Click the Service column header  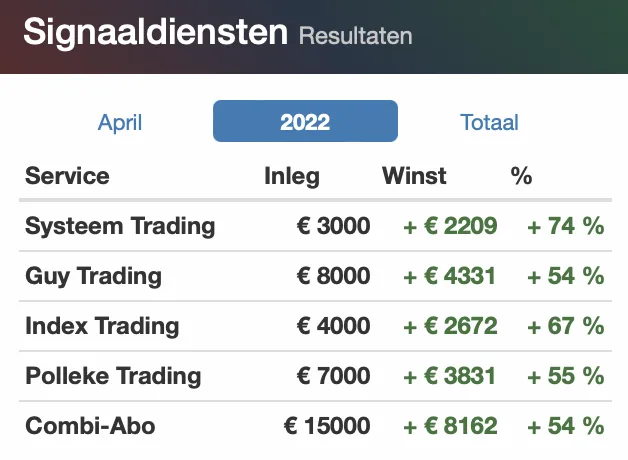pyautogui.click(x=67, y=175)
